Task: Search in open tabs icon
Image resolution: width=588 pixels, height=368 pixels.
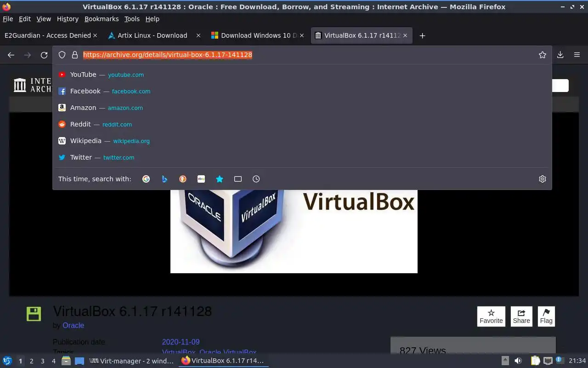Action: coord(238,179)
